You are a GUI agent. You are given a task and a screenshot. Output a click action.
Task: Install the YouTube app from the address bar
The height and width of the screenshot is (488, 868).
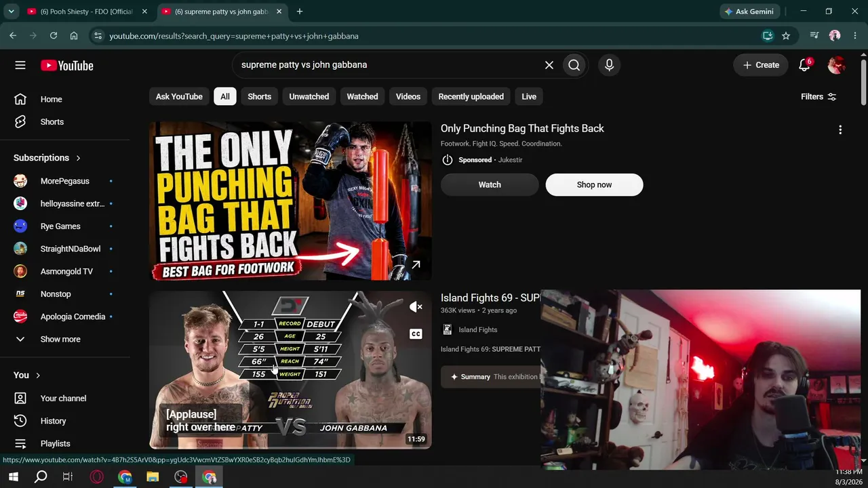pyautogui.click(x=768, y=36)
